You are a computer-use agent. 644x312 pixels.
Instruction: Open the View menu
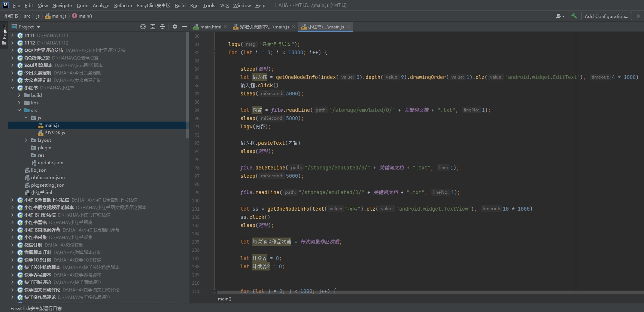[x=43, y=5]
